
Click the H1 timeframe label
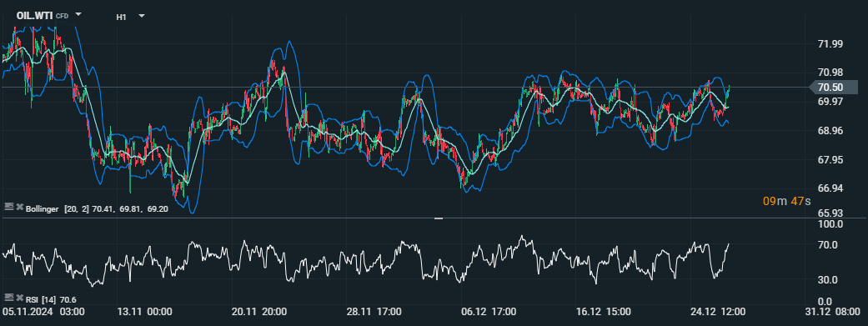121,18
